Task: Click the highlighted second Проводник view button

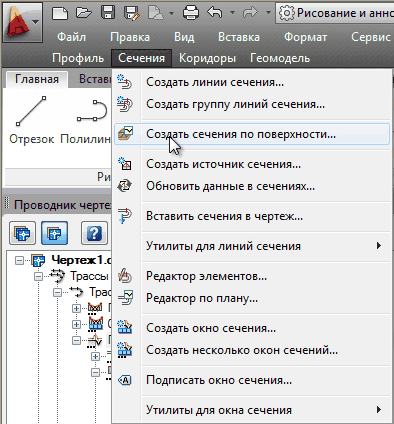Action: tap(54, 233)
